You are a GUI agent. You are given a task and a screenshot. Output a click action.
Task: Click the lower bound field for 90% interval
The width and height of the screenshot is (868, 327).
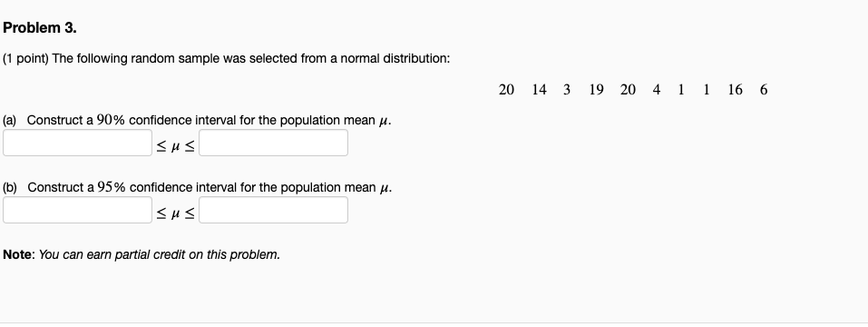point(77,143)
